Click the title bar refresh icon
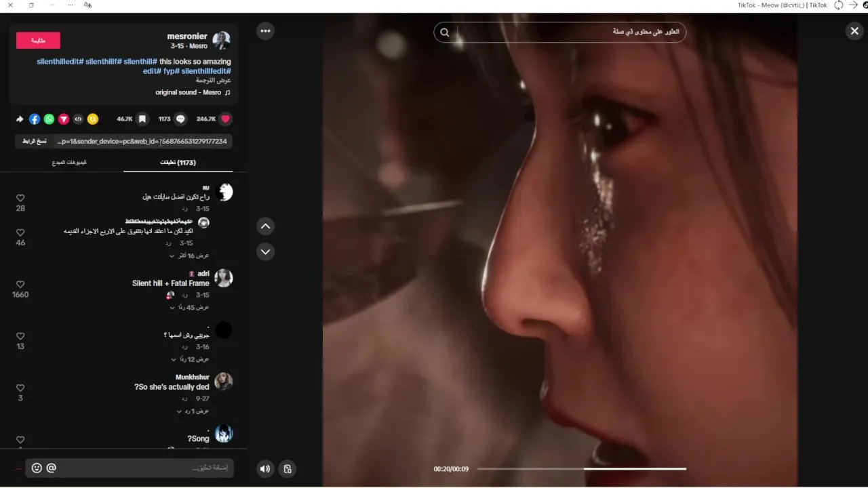868x488 pixels. point(839,5)
